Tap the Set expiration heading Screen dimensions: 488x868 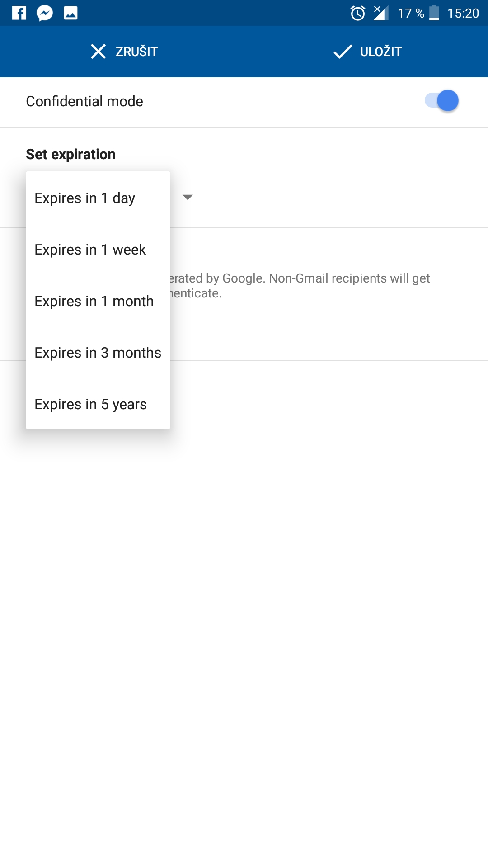tap(70, 154)
